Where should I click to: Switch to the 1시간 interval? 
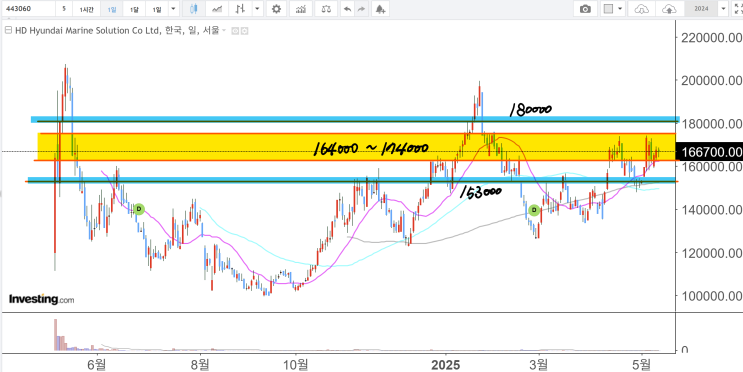click(87, 9)
